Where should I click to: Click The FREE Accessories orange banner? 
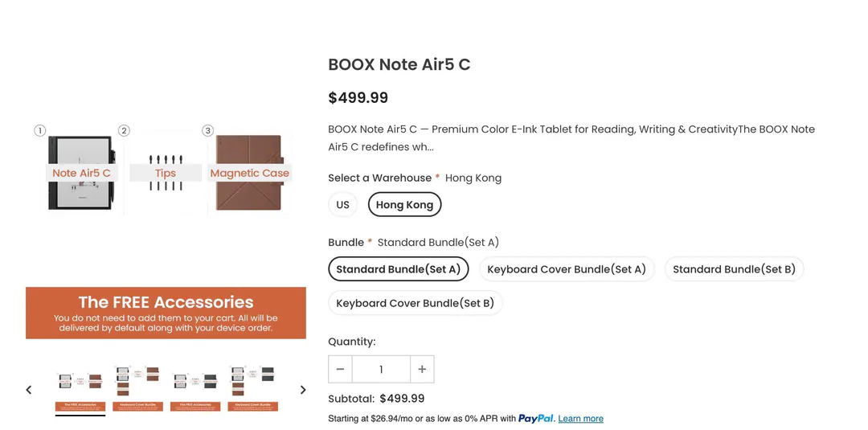click(166, 313)
